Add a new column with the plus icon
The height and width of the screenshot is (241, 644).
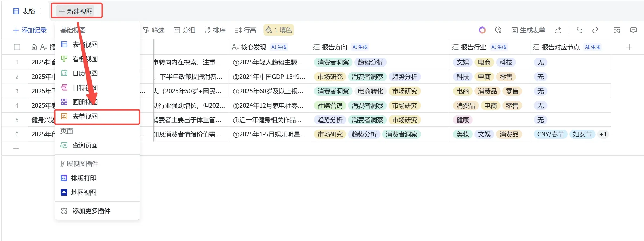629,47
